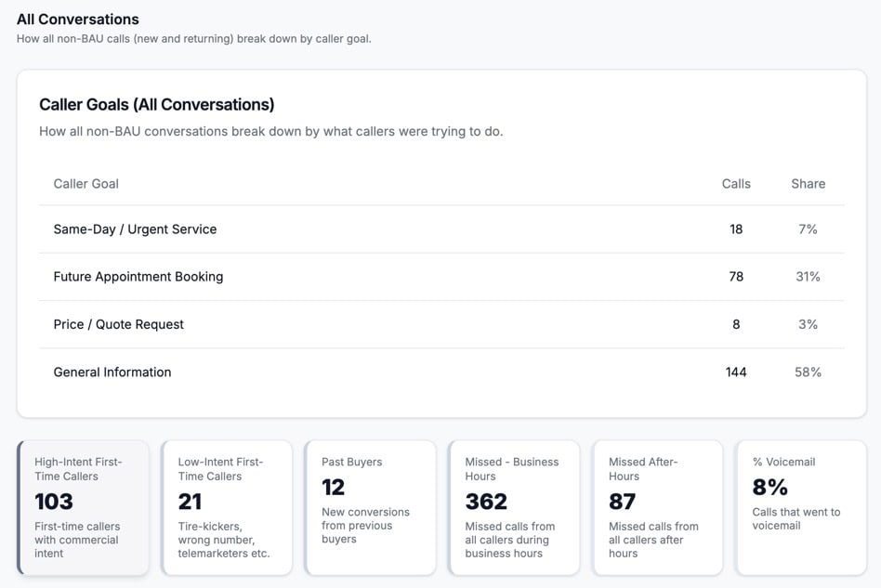Select the Low-Intent First-Time Callers card
881x588 pixels.
pyautogui.click(x=226, y=507)
